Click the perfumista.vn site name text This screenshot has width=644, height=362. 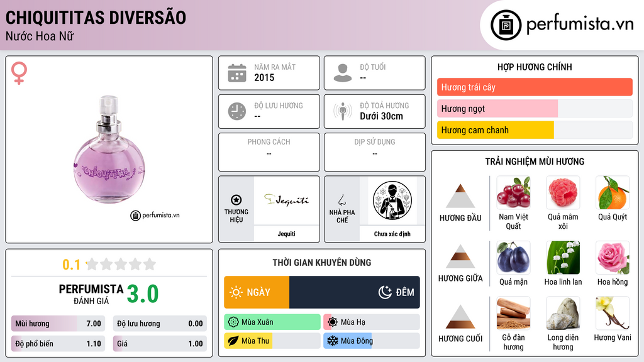click(x=580, y=25)
